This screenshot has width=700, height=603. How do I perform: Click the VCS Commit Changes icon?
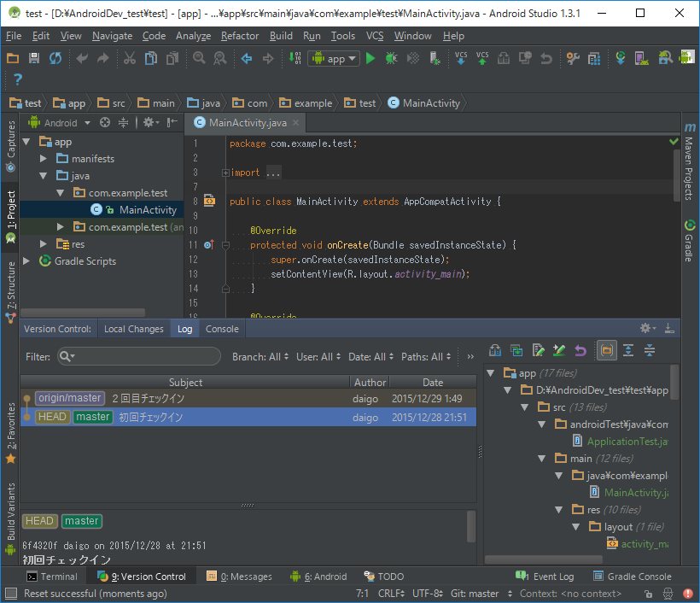point(482,58)
